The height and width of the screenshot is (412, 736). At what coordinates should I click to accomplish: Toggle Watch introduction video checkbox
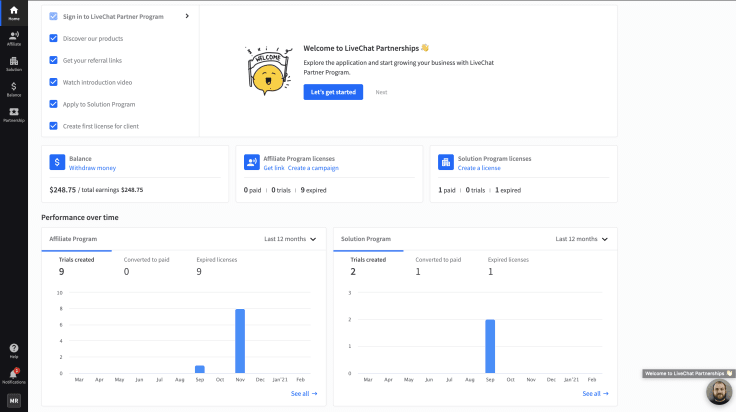(x=54, y=82)
